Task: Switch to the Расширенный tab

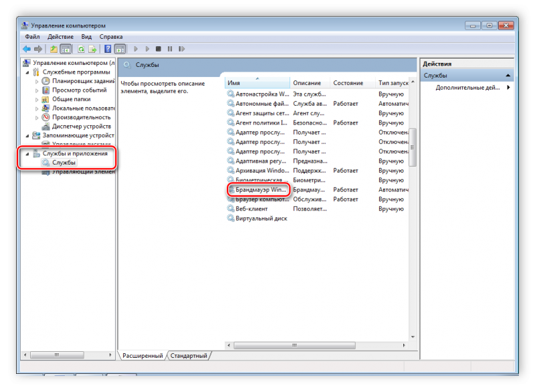Action: pos(142,355)
